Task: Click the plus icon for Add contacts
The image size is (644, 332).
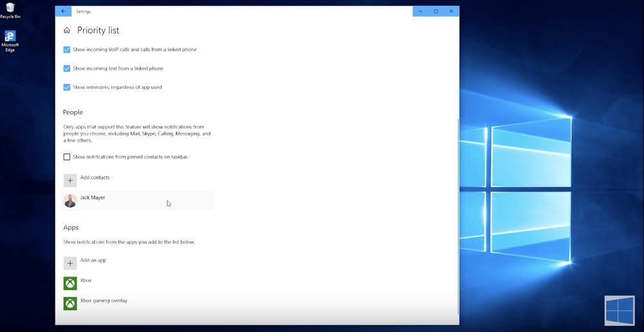Action: pyautogui.click(x=70, y=181)
